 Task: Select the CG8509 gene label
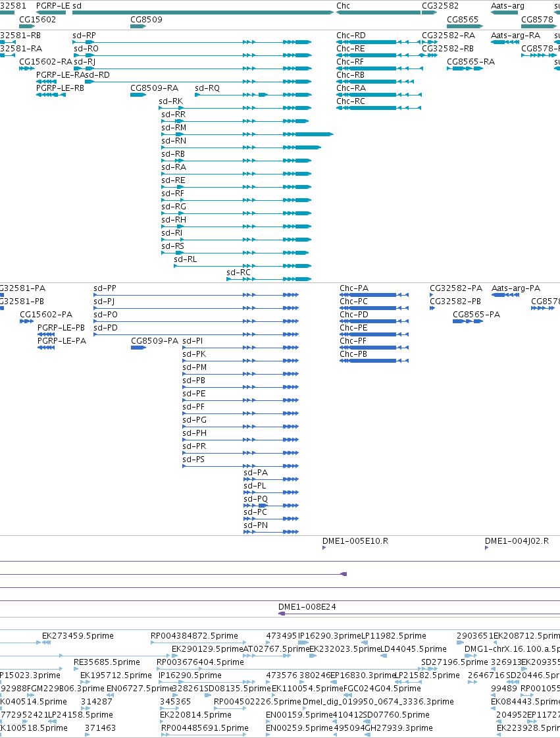tap(146, 19)
